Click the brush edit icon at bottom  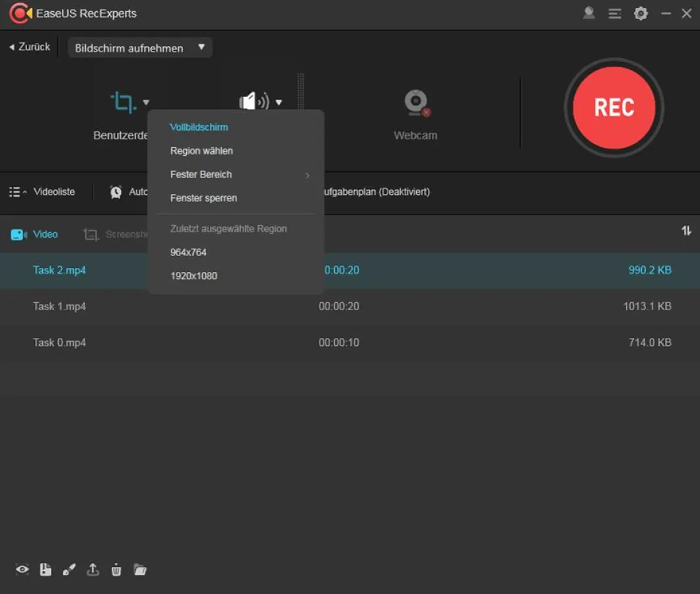(69, 570)
